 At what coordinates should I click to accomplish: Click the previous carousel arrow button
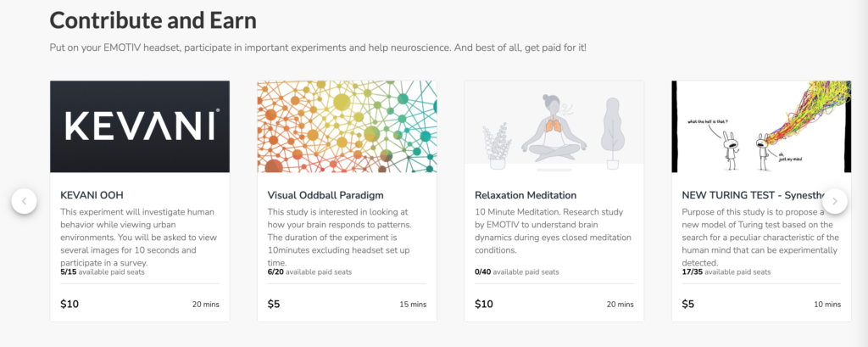click(x=25, y=201)
